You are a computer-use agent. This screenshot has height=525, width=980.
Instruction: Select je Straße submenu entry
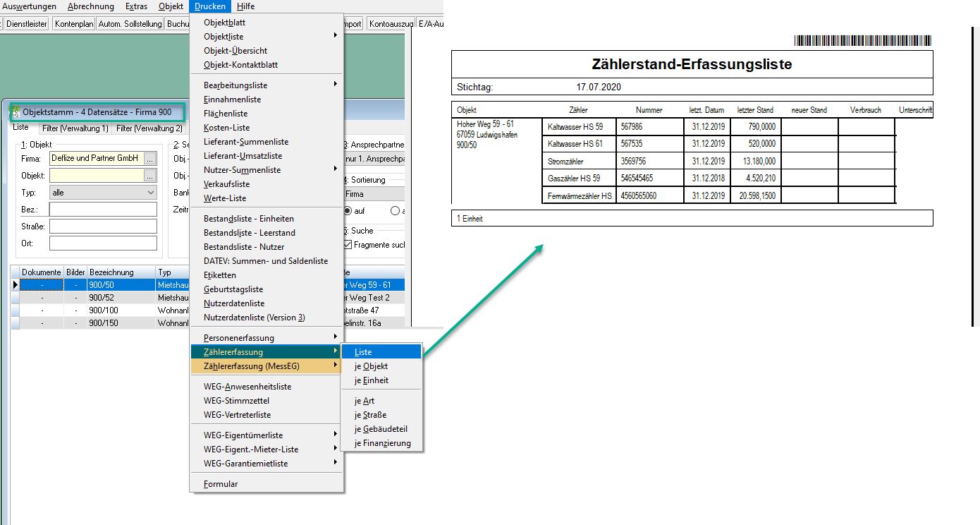click(381, 415)
